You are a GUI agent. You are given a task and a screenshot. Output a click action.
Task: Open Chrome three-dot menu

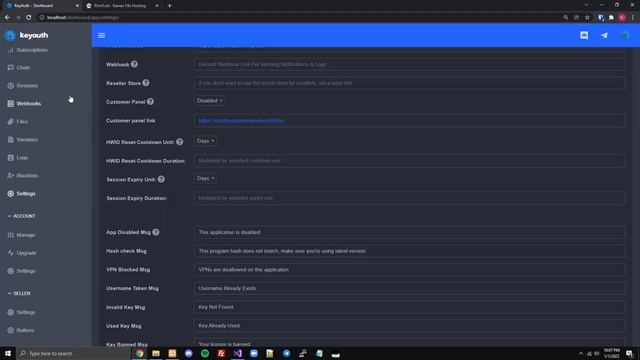633,18
